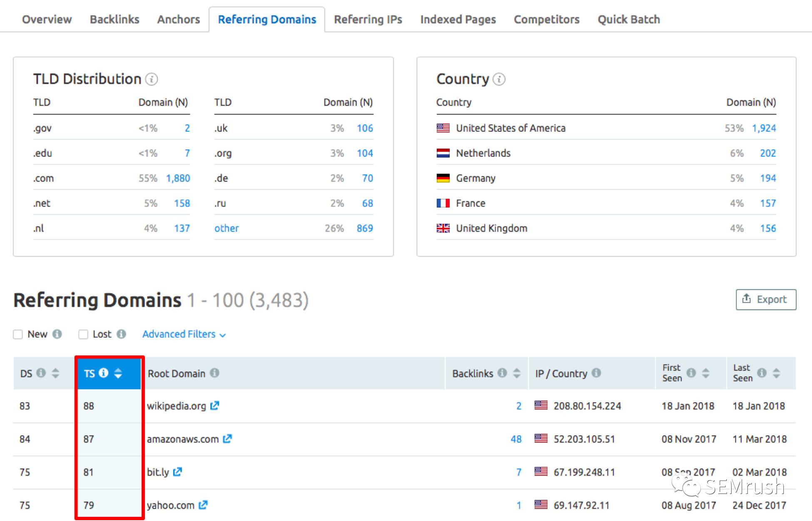
Task: Click United Kingdom domain count 156
Action: pos(768,228)
